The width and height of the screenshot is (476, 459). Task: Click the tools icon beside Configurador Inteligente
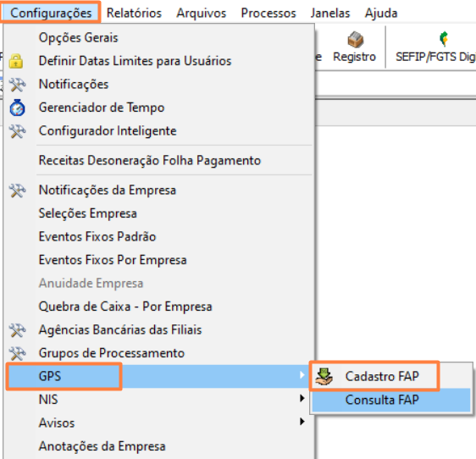[17, 131]
